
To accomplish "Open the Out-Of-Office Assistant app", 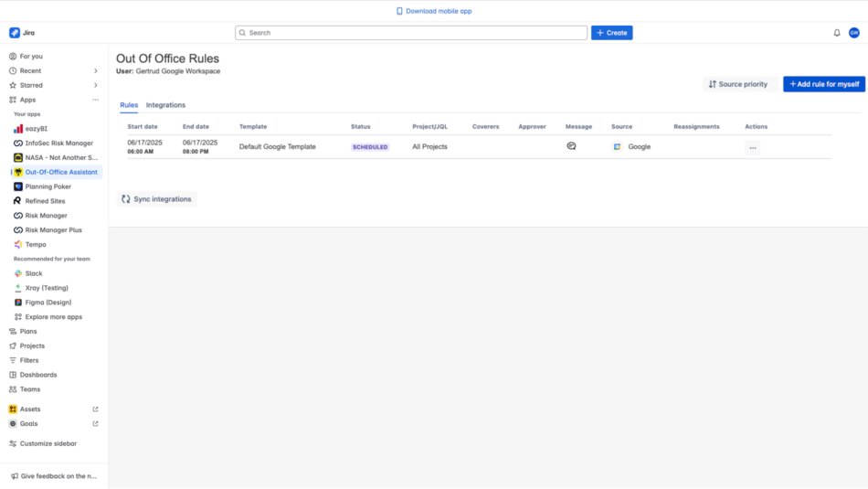I will [x=61, y=172].
